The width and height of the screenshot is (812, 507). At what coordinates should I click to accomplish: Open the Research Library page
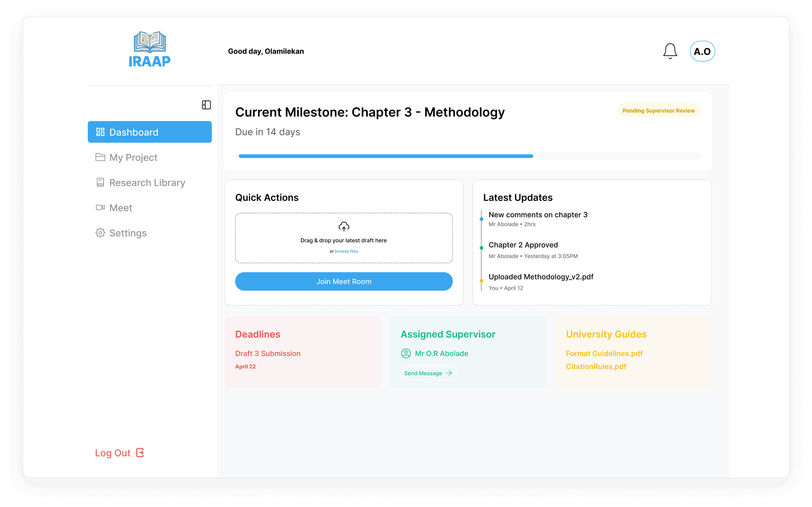pyautogui.click(x=150, y=182)
